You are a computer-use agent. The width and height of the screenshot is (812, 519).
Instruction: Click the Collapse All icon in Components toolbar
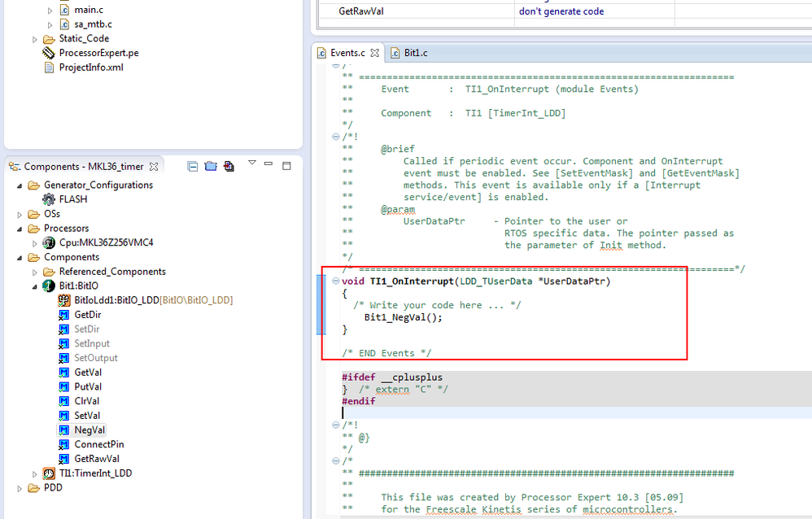point(193,166)
